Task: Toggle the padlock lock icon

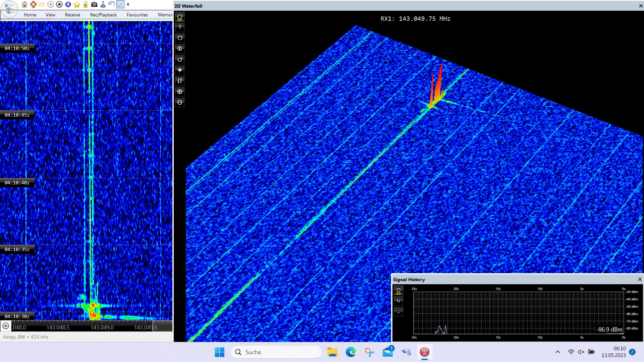Action: pos(86,4)
